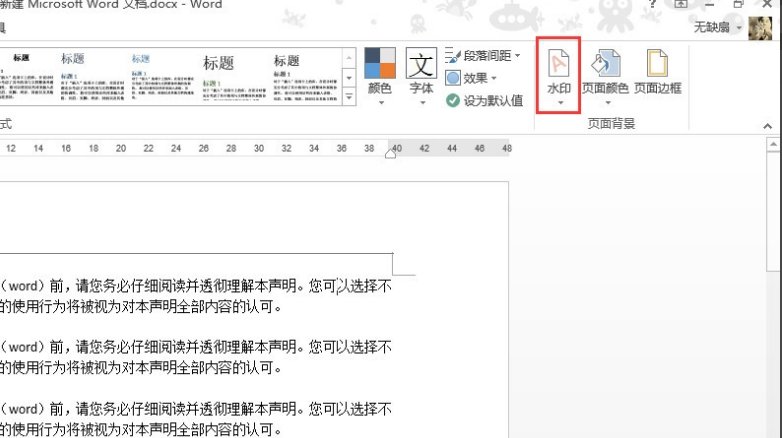
Task: Click the Help question mark icon
Action: click(652, 4)
